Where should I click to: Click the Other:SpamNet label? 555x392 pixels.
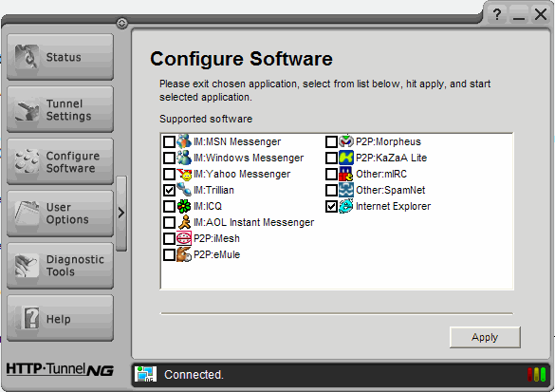point(391,190)
